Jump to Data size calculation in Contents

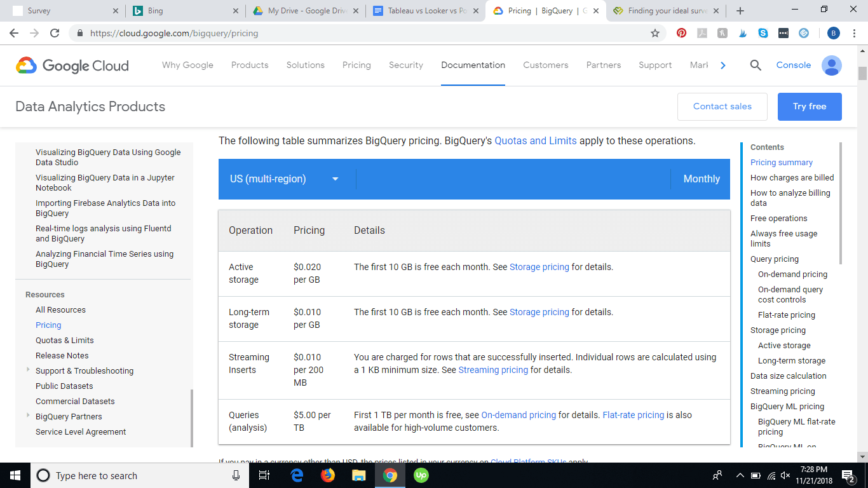coord(789,376)
